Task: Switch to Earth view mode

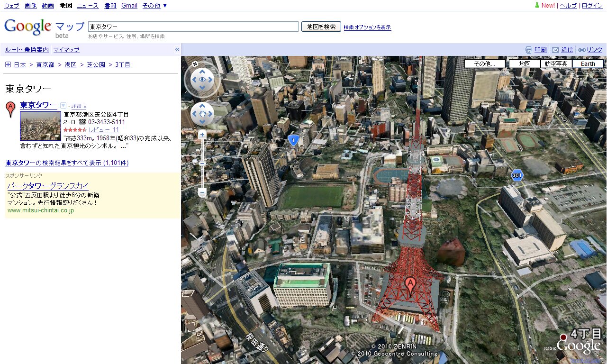Action: pos(588,64)
